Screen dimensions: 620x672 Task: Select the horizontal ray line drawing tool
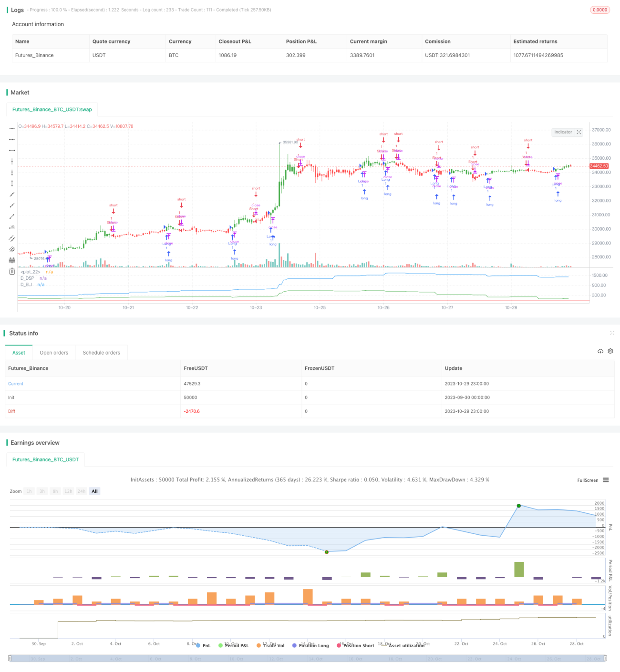pos(12,139)
